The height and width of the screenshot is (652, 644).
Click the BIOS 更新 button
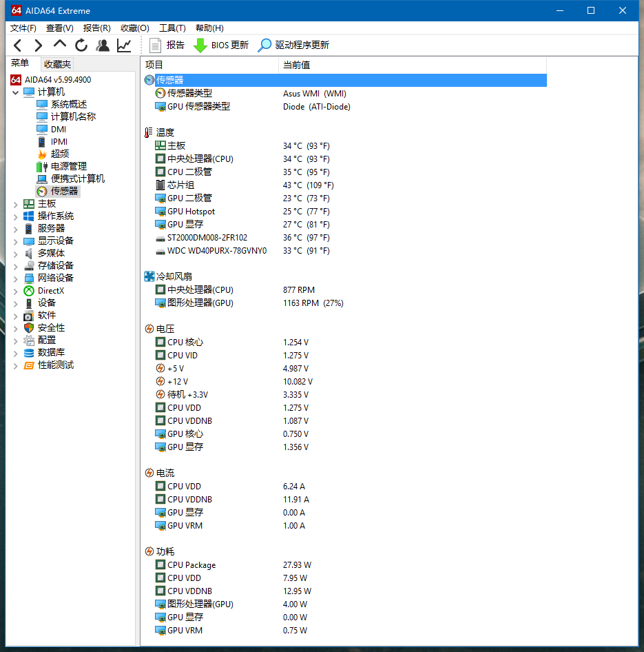tap(221, 45)
